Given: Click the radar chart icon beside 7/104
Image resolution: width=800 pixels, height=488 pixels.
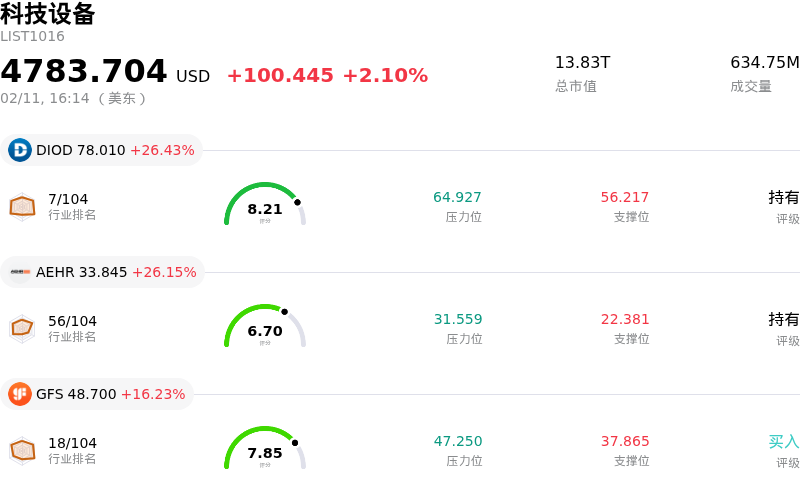Looking at the screenshot, I should click(22, 206).
